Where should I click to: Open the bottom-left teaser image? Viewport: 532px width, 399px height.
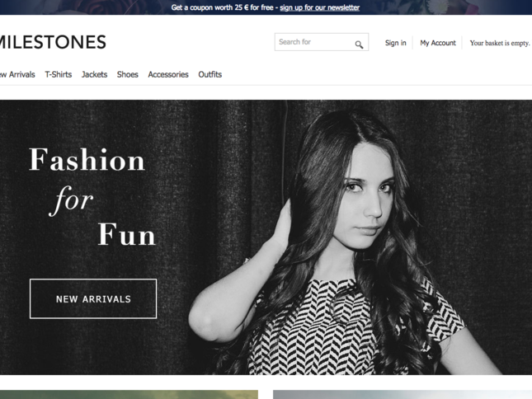click(129, 394)
